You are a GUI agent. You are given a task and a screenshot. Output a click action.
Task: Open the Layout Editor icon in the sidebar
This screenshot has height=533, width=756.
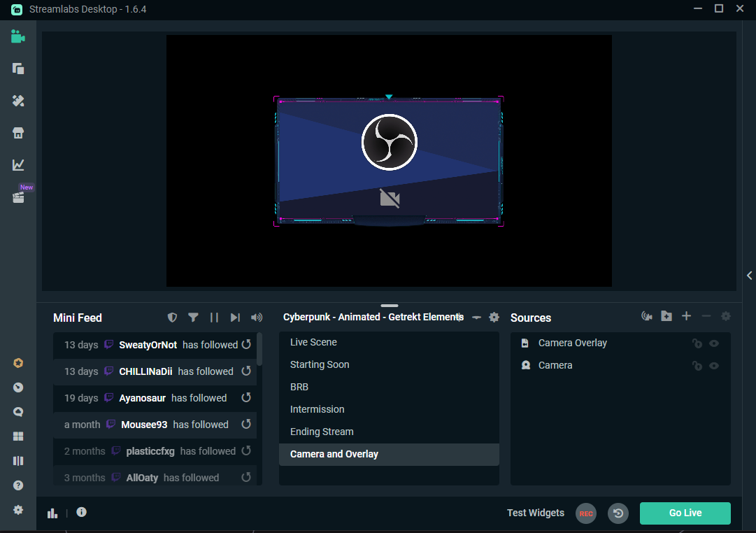point(18,436)
